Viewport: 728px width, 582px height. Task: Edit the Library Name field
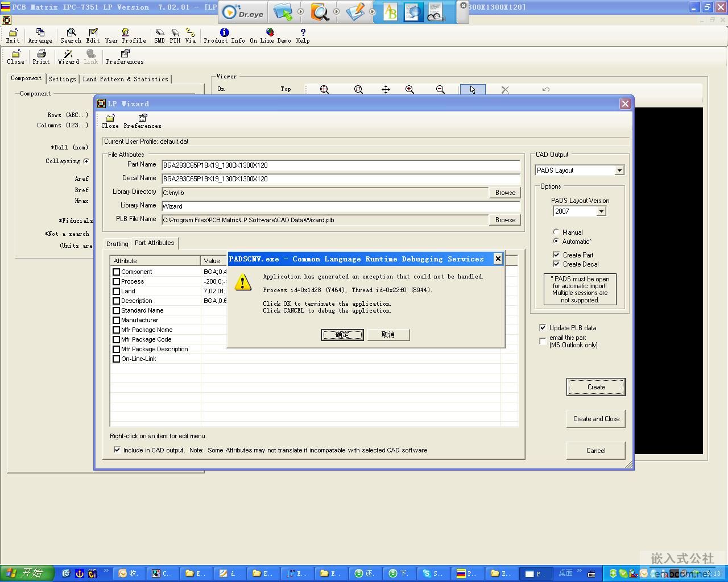[x=341, y=206]
